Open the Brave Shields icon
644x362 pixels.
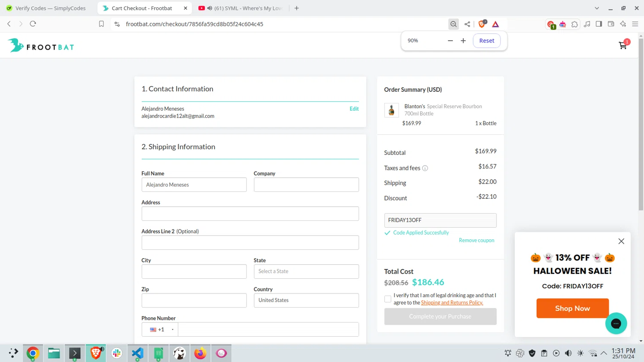[x=482, y=24]
